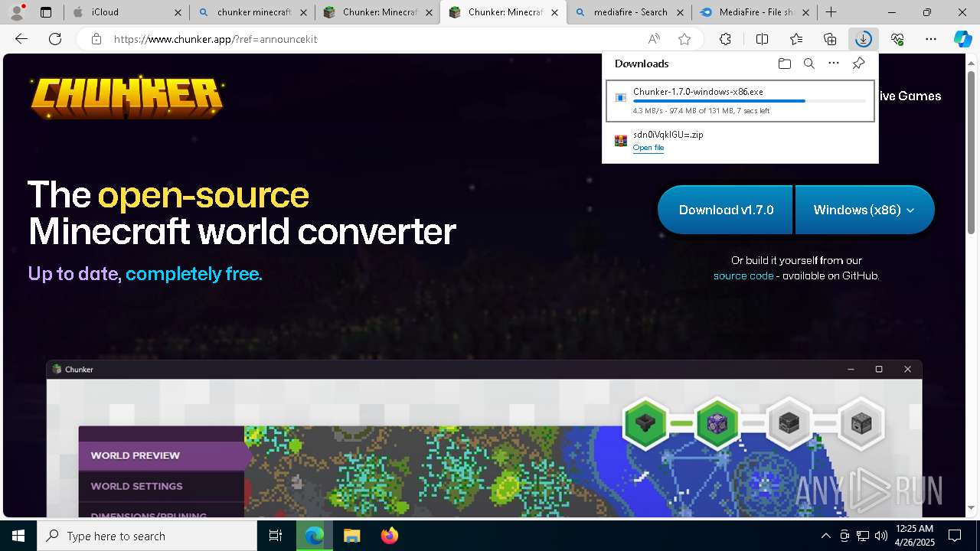Toggle Split screen icon
The image size is (980, 551).
click(762, 39)
